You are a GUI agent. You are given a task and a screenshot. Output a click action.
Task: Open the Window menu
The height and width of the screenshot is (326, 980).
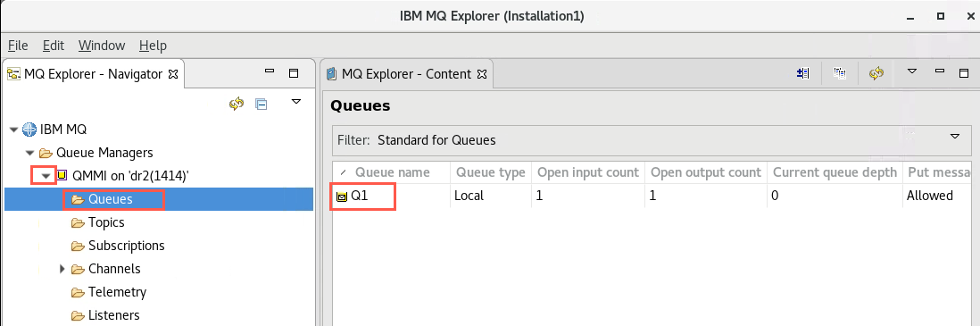pos(102,46)
